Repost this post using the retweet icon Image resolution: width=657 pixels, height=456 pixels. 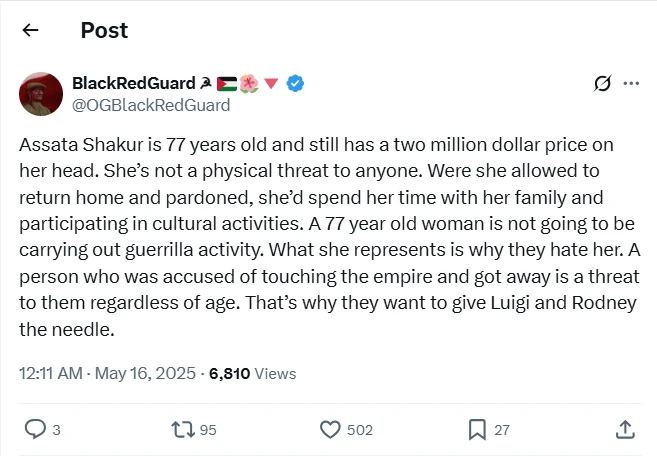(x=182, y=429)
